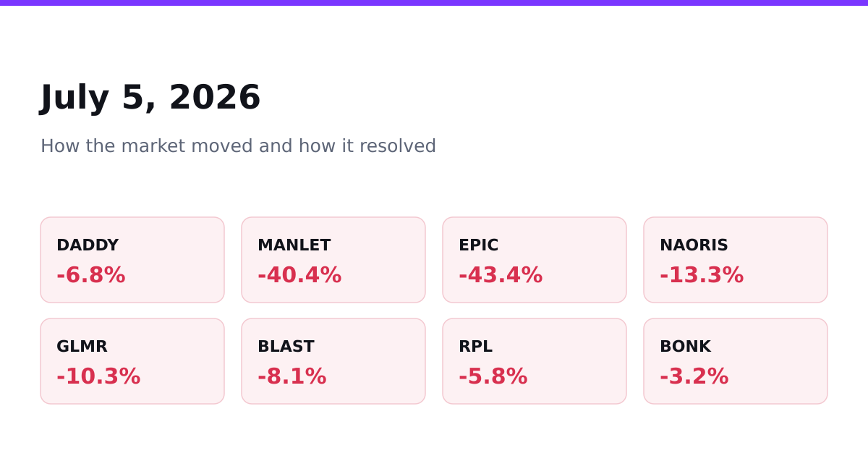Select the BLAST card
This screenshot has height=456, width=868.
click(333, 361)
